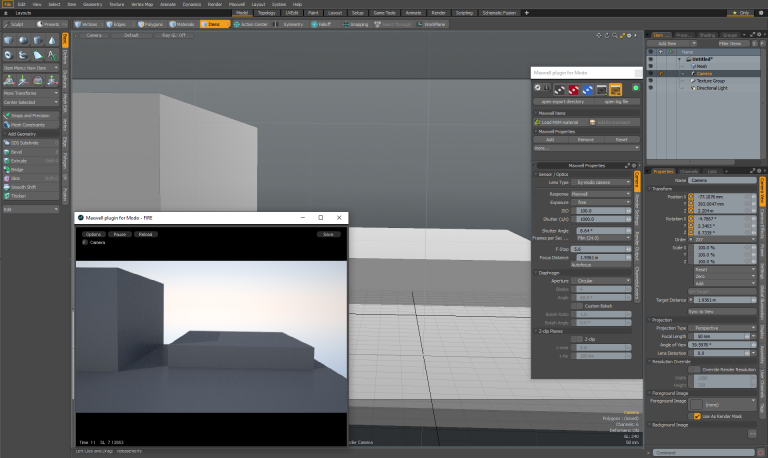Image resolution: width=768 pixels, height=458 pixels.
Task: Activate the Rotate tool icon
Action: 38,80
